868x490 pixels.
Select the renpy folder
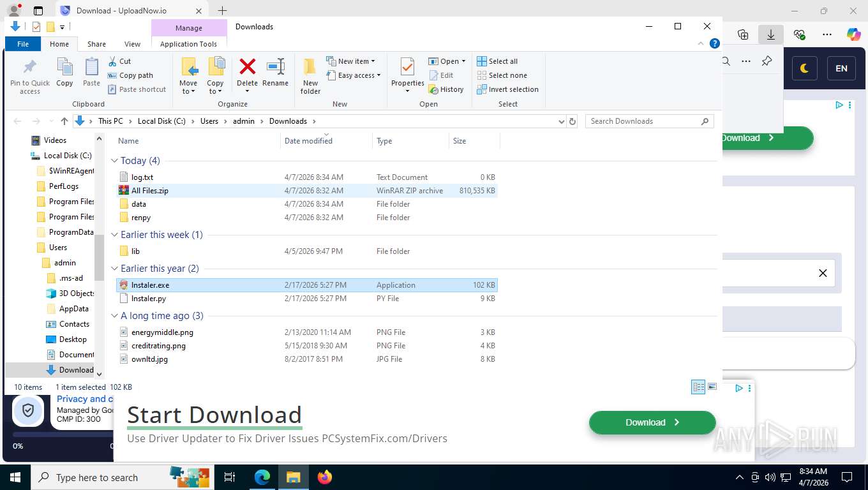pyautogui.click(x=306, y=218)
